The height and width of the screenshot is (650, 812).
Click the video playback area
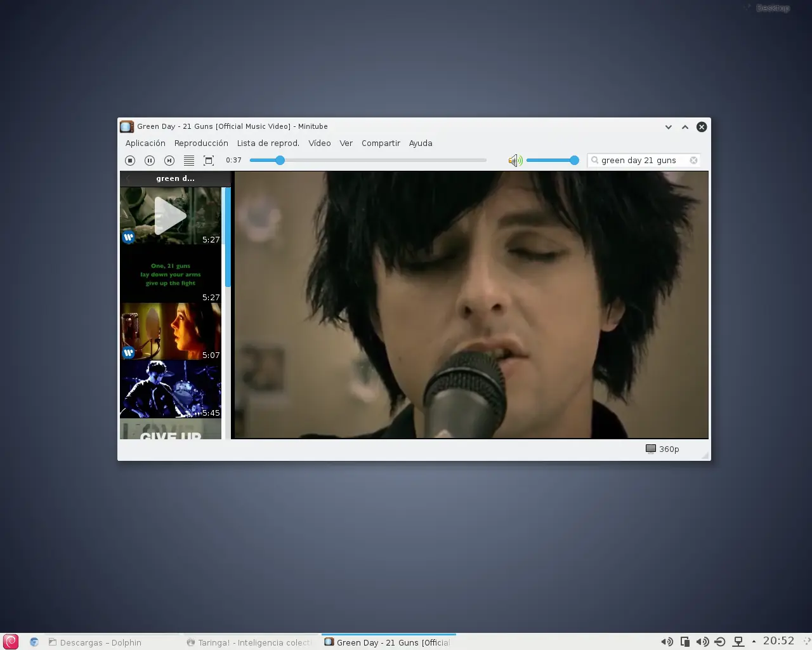471,305
